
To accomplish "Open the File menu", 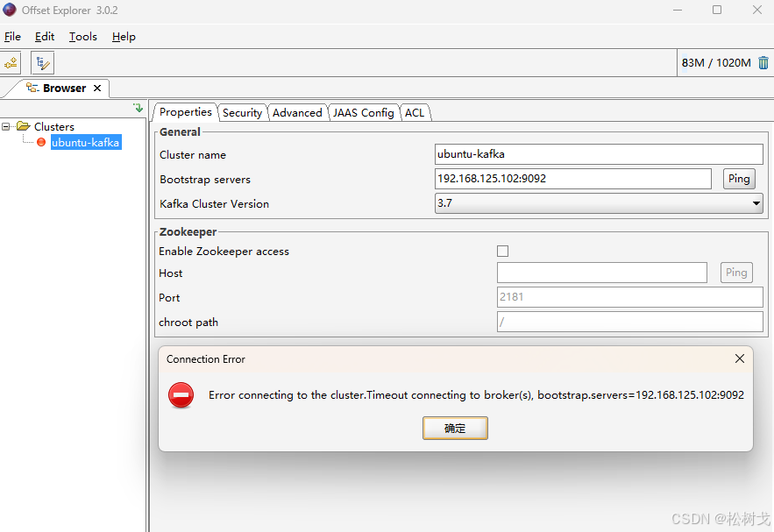I will 12,37.
